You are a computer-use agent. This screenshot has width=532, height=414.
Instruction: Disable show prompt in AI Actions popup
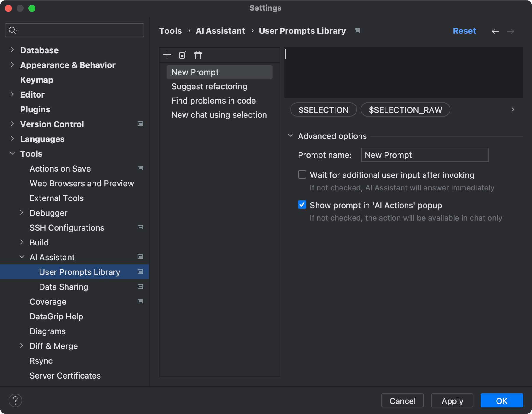[x=302, y=205]
